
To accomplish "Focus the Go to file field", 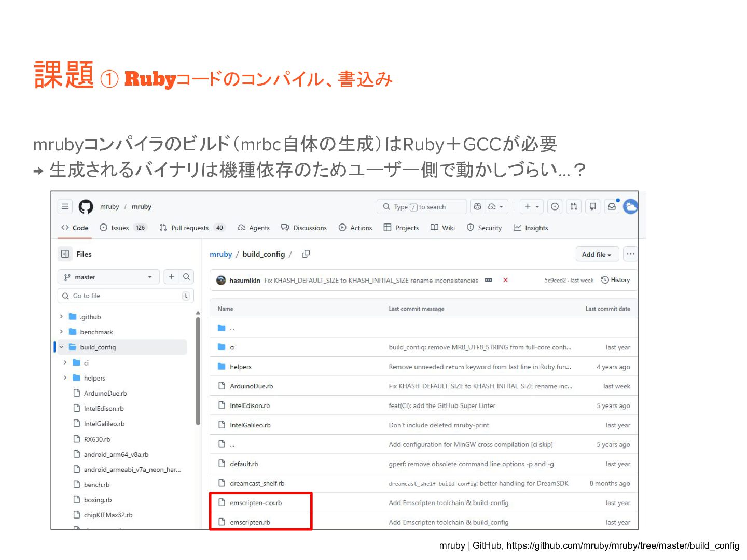I will [x=126, y=296].
